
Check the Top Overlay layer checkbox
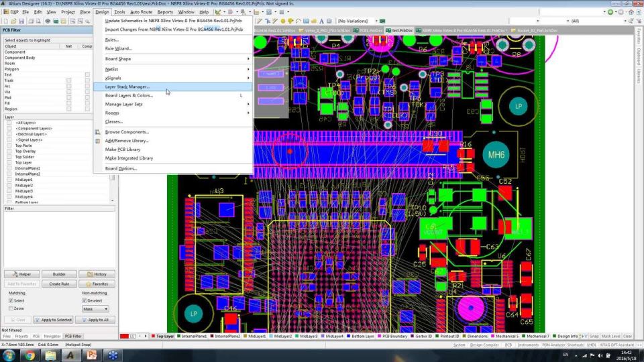pyautogui.click(x=9, y=151)
